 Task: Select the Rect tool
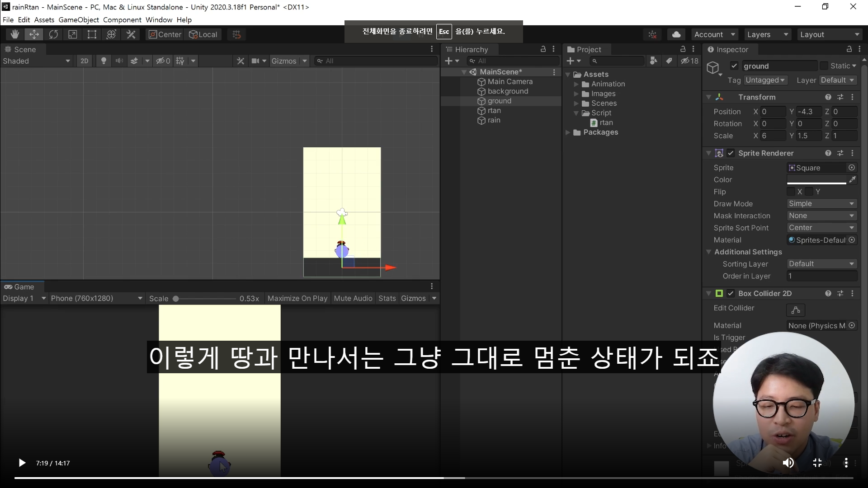92,34
